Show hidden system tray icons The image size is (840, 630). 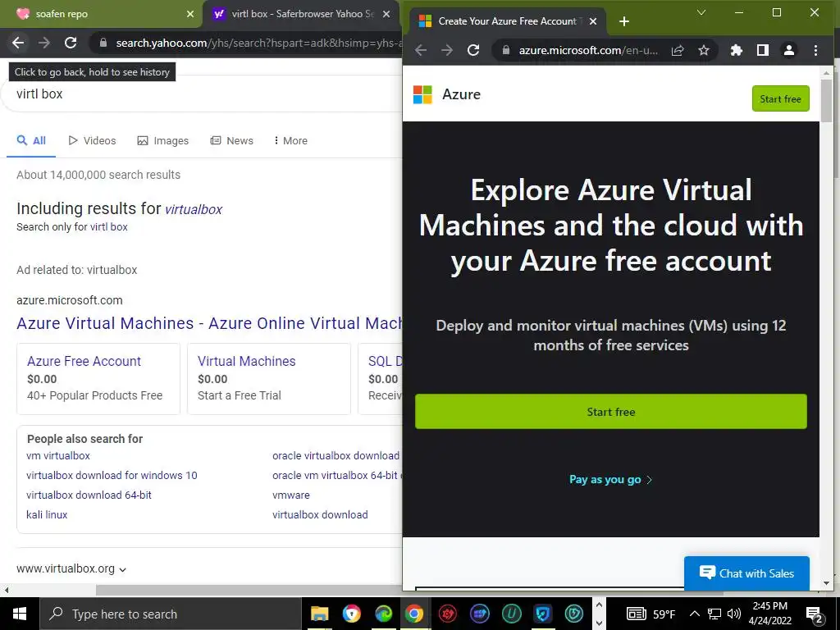point(694,614)
